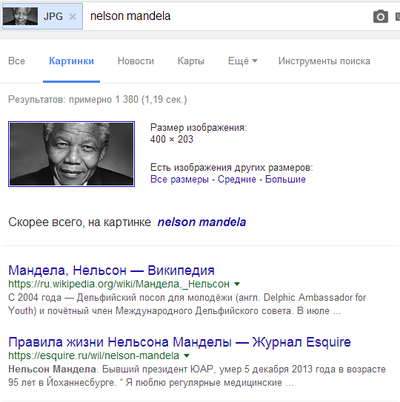Go to the Карты tab
Screen dimensions: 400x402
point(191,61)
